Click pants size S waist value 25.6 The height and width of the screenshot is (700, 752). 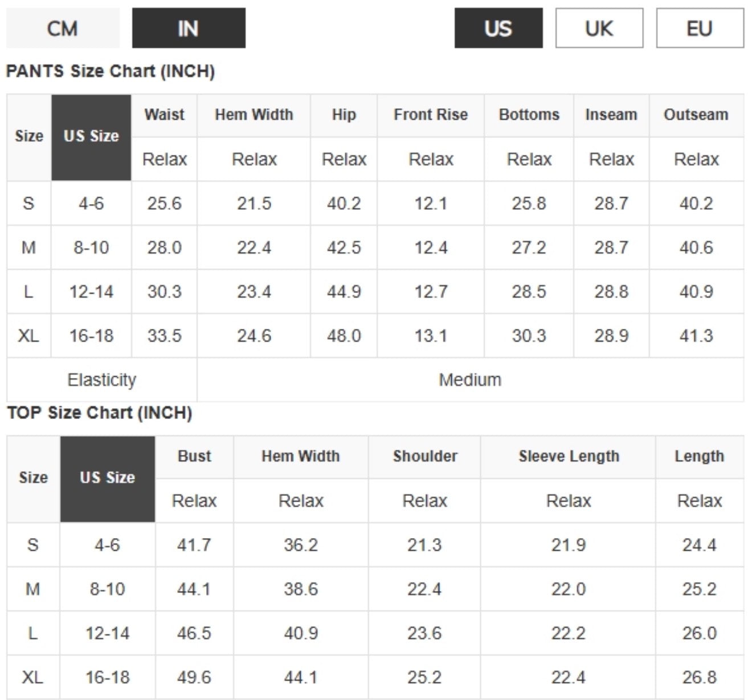tap(165, 204)
